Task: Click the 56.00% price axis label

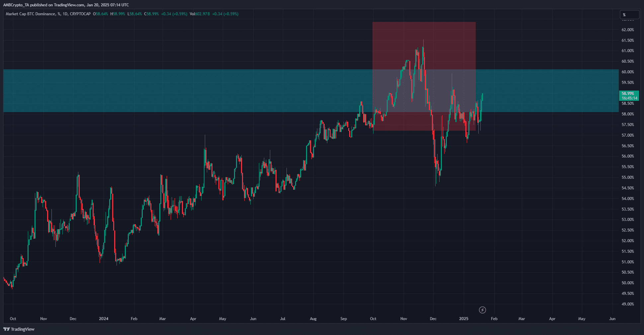Action: click(628, 156)
